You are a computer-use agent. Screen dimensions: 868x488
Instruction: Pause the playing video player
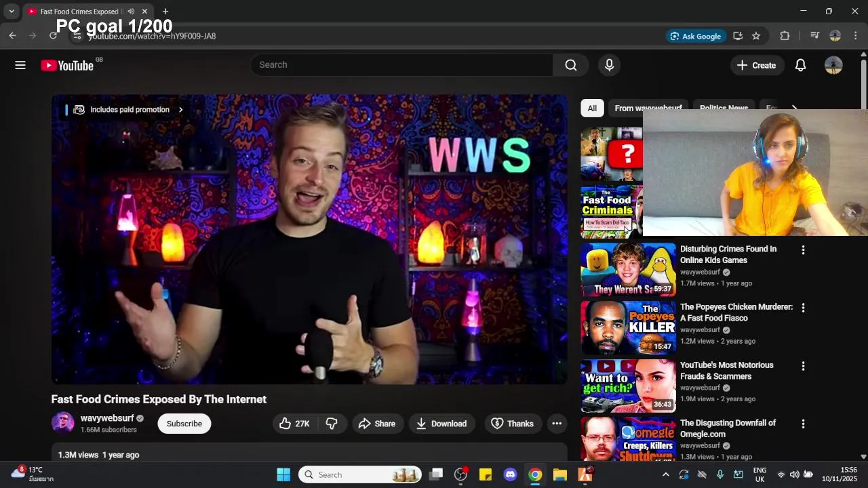point(309,239)
